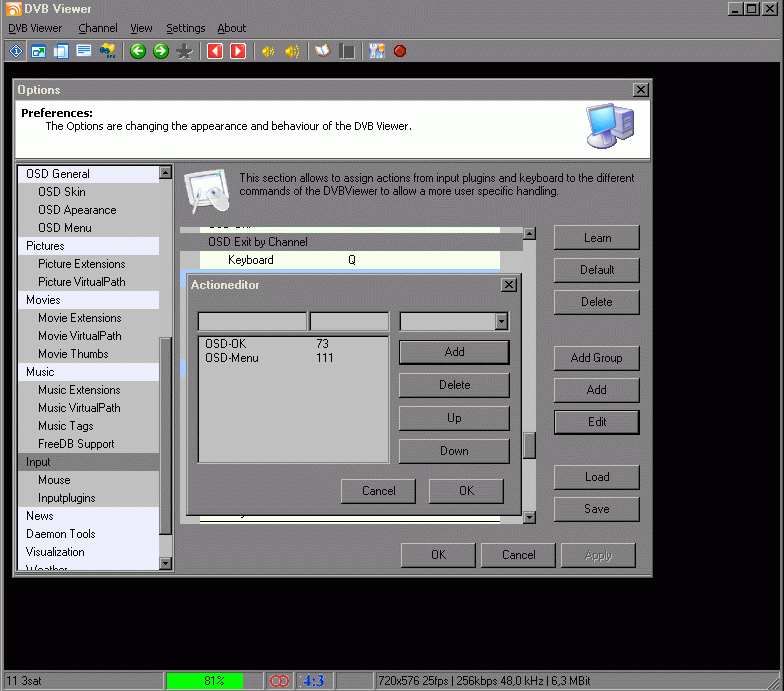Open the Settings menu
Viewport: 784px width, 691px height.
185,28
